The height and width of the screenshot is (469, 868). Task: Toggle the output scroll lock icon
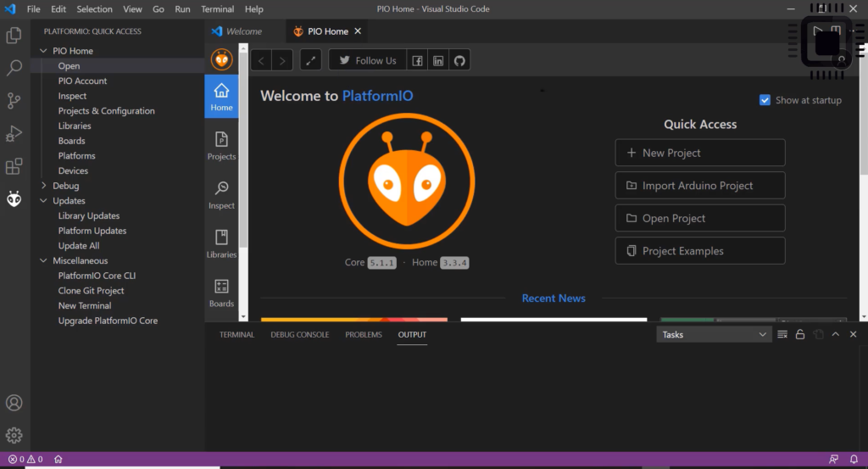(x=800, y=334)
